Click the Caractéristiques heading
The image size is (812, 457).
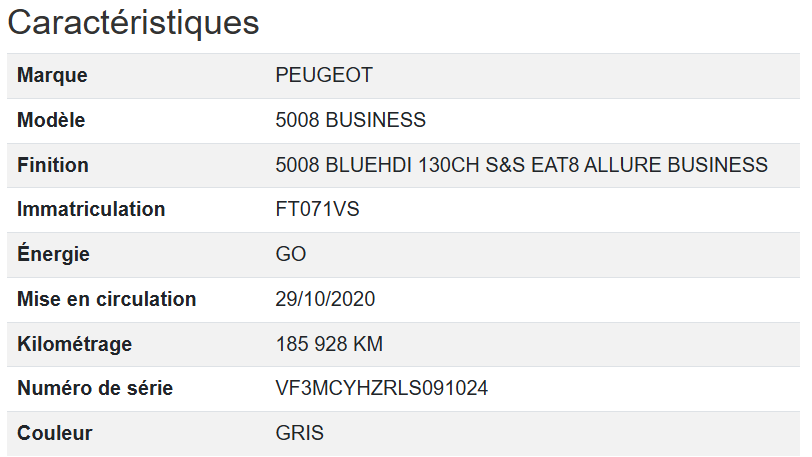click(x=134, y=23)
